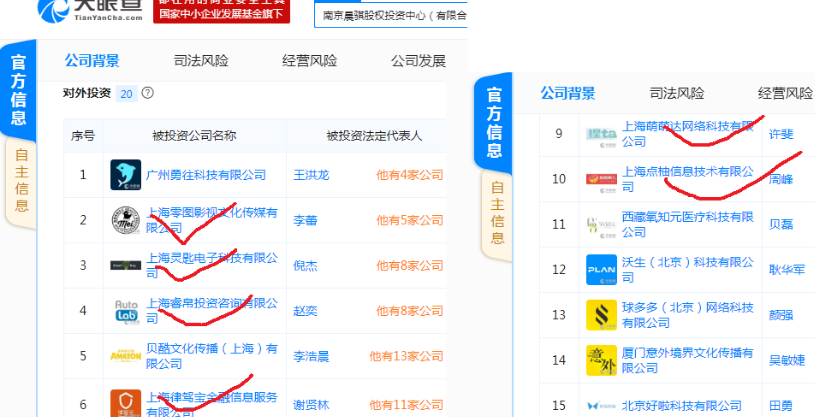815x417 pixels.
Task: View 他有8家公司 for 赵奕
Action: click(410, 311)
